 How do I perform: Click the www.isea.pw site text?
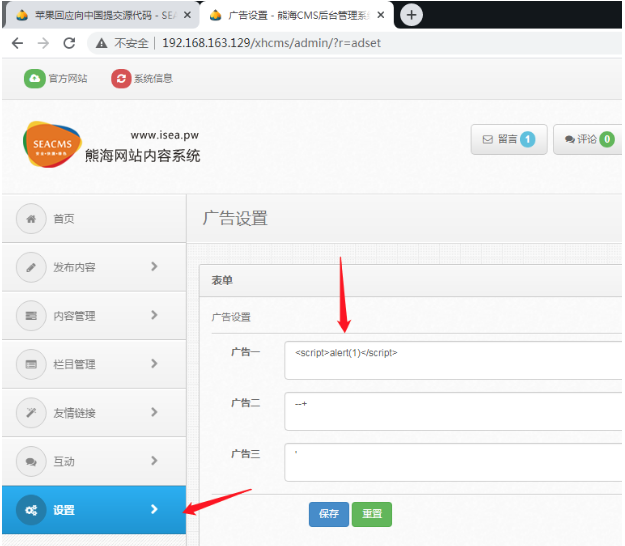(165, 135)
